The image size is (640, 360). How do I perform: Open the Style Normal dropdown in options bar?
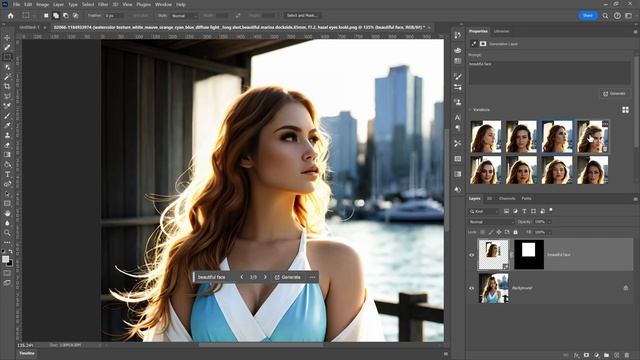(x=184, y=16)
